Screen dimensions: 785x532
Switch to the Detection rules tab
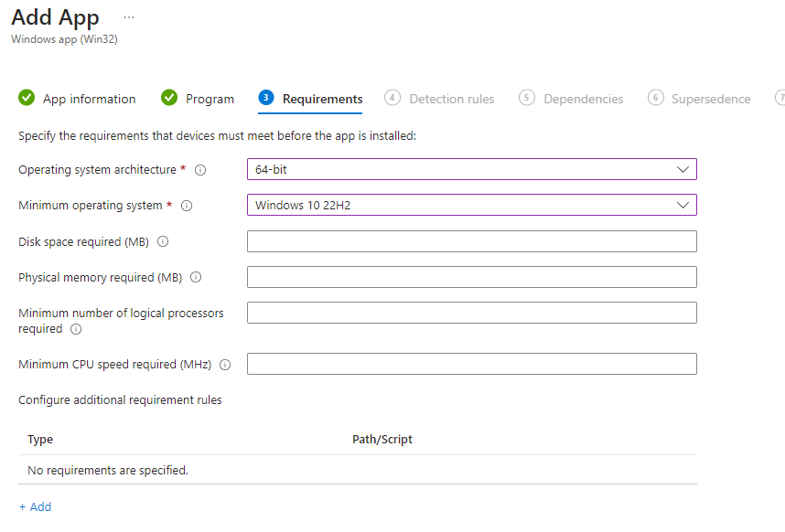[451, 99]
